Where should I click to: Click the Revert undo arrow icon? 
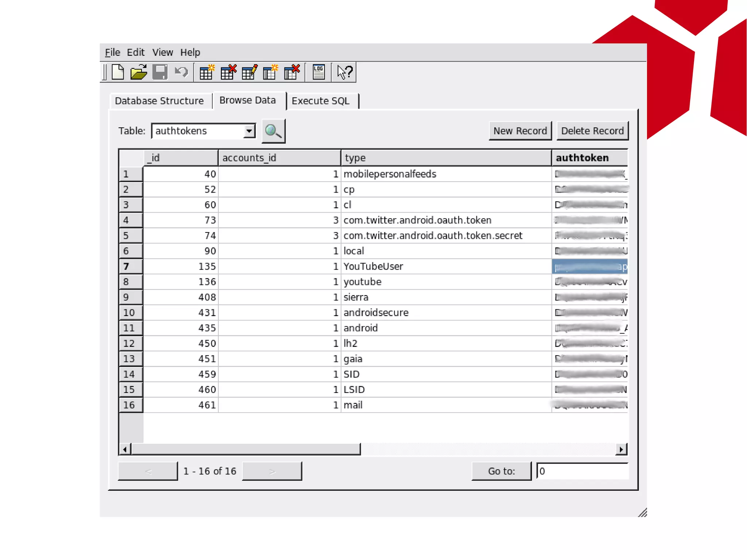point(181,72)
